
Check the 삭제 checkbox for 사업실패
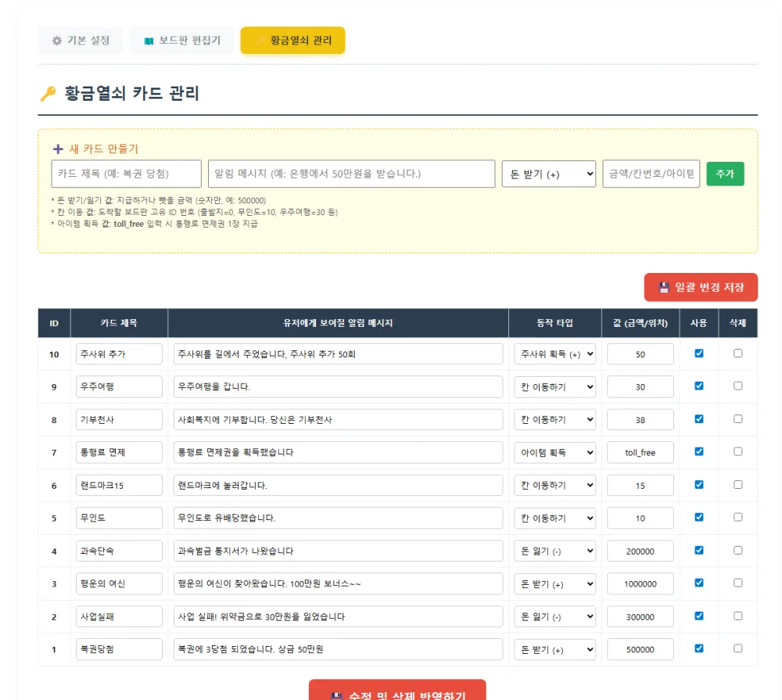[738, 616]
